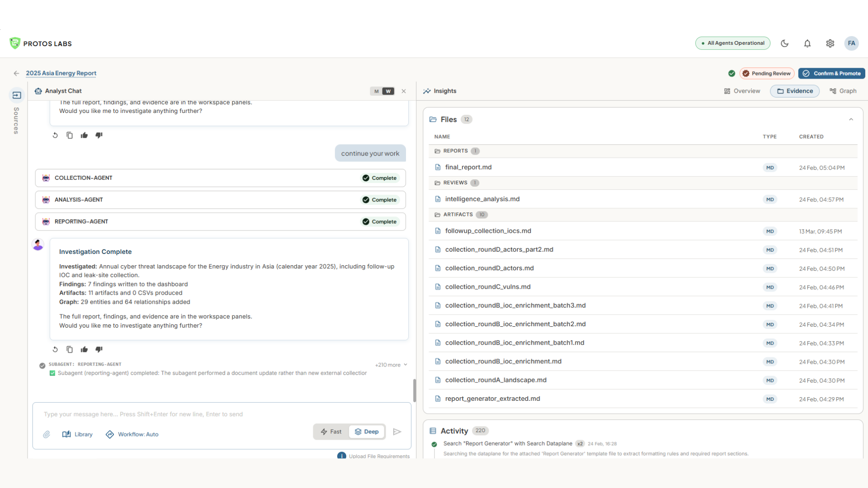Copy the earlier message above
868x488 pixels.
click(70, 135)
